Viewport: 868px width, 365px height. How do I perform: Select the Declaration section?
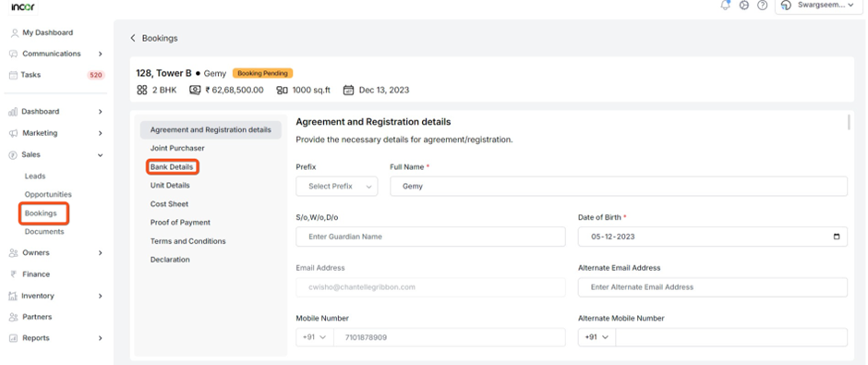coord(170,260)
